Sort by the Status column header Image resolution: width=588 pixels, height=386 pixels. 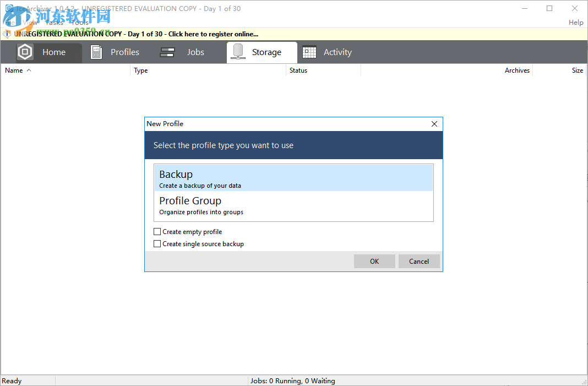tap(323, 70)
